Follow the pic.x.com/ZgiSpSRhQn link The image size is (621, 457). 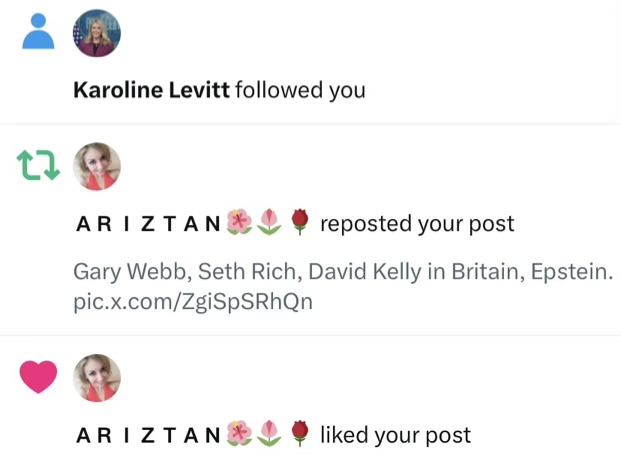[x=193, y=302]
